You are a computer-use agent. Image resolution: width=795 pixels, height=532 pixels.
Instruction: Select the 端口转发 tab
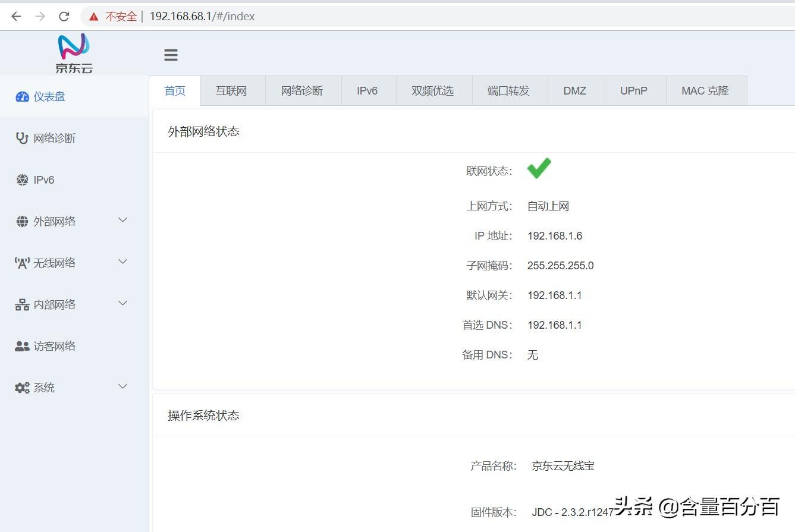[x=508, y=91]
